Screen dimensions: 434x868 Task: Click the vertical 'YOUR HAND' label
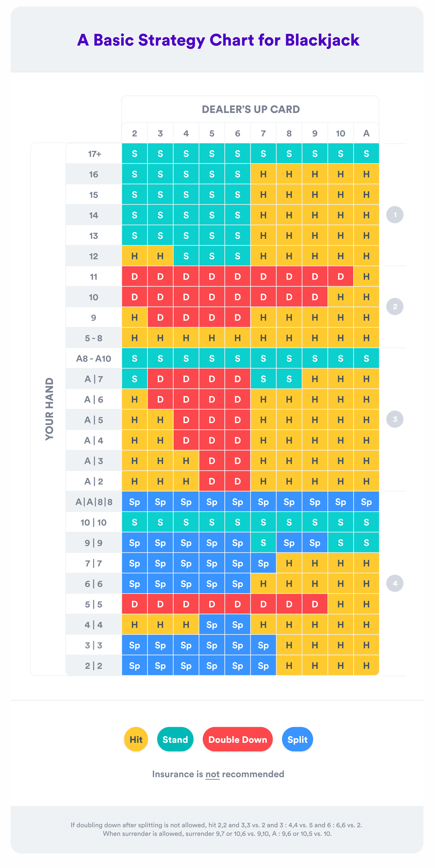(50, 409)
